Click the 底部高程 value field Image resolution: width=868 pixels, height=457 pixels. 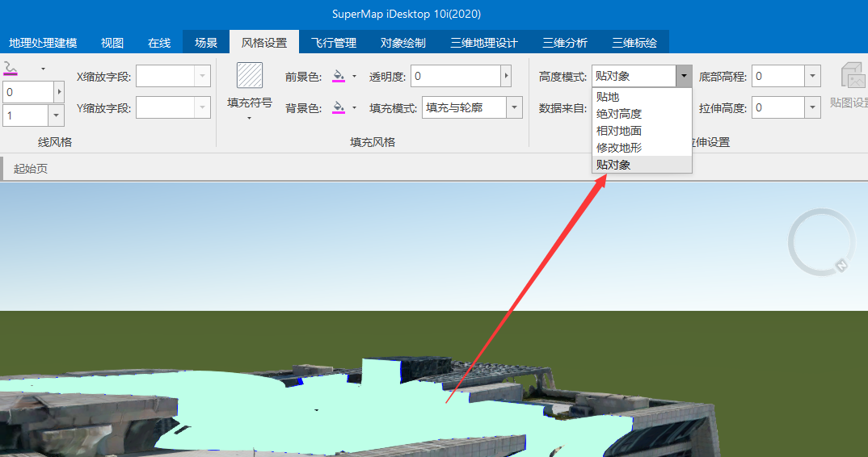pos(777,77)
